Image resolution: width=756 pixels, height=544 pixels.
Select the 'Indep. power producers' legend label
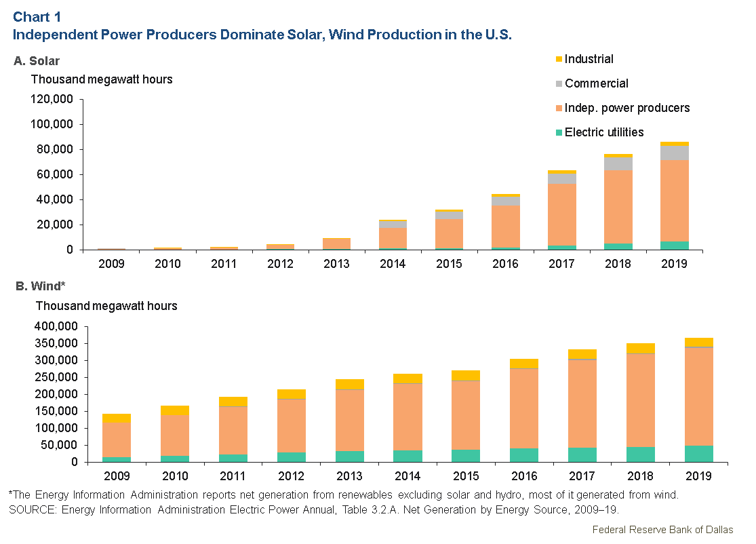pos(626,108)
